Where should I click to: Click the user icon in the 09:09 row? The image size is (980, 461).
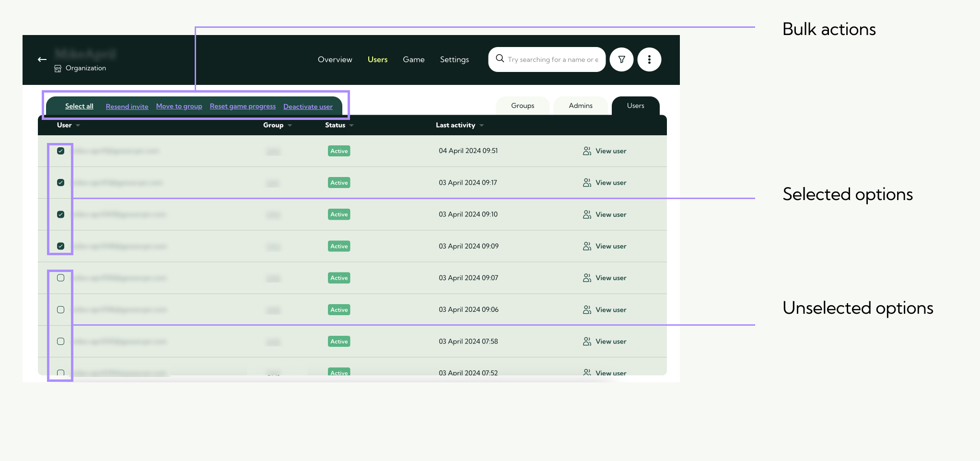coord(587,246)
